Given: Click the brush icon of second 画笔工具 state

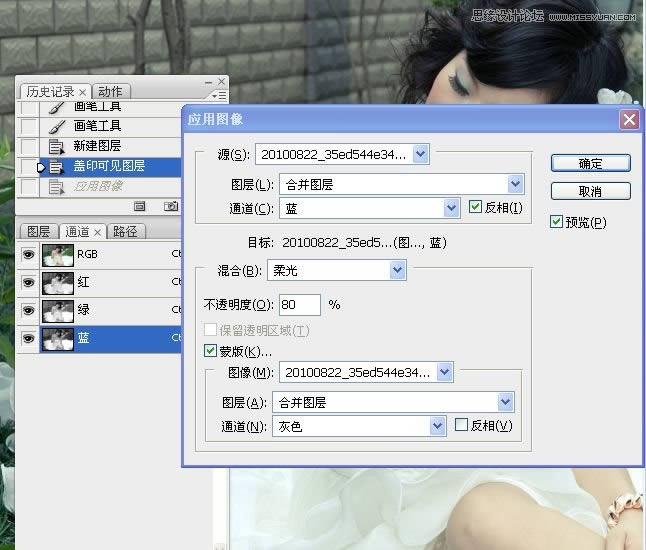Looking at the screenshot, I should pyautogui.click(x=57, y=126).
